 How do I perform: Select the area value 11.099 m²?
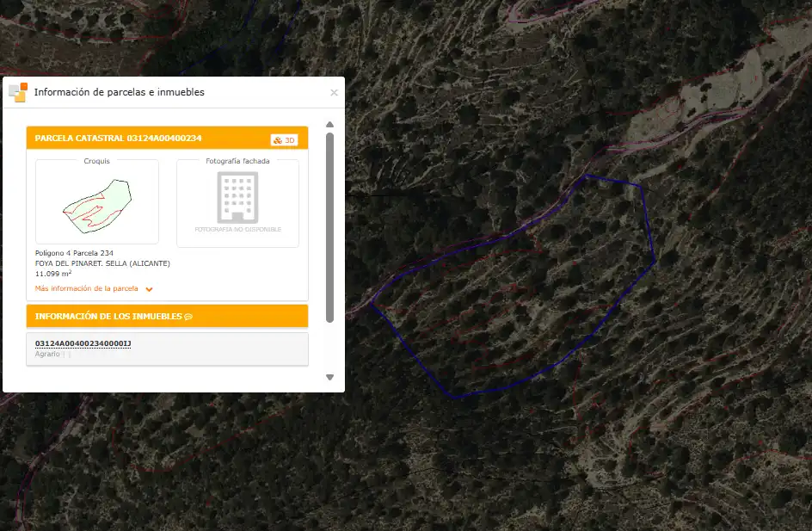pos(53,274)
